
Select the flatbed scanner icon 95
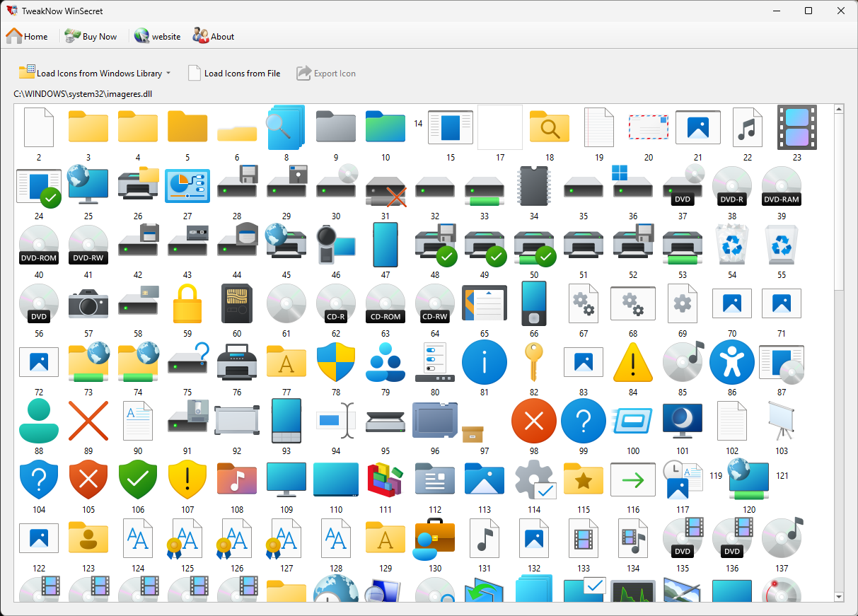[385, 421]
